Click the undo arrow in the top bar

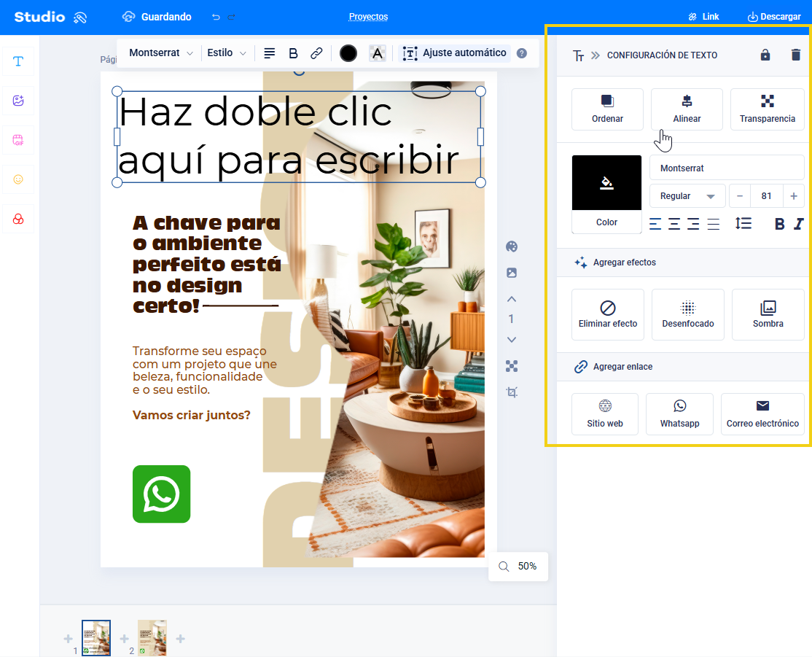(216, 17)
